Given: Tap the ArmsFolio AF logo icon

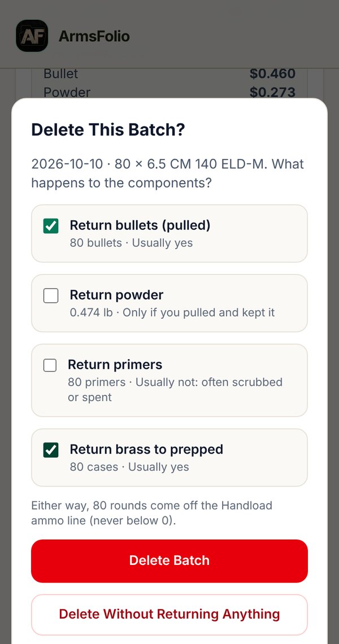Looking at the screenshot, I should pyautogui.click(x=32, y=36).
